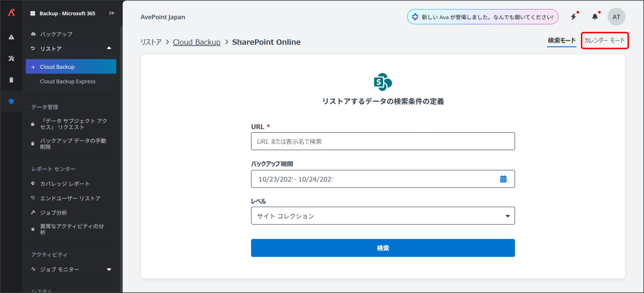The image size is (644, 293).
Task: Expand the ジョブ モニター menu
Action: 109,269
